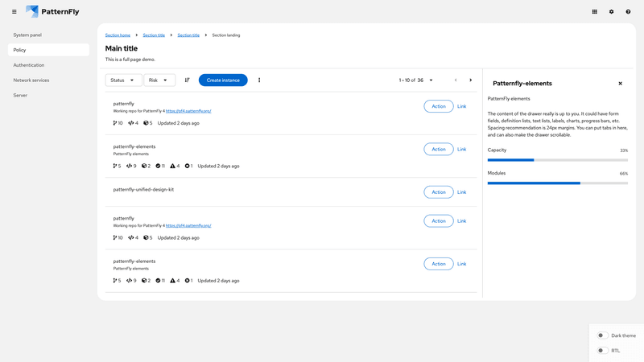Open pf4.patternfly.org link in first row
Screen dimensions: 644x362
pos(188,111)
